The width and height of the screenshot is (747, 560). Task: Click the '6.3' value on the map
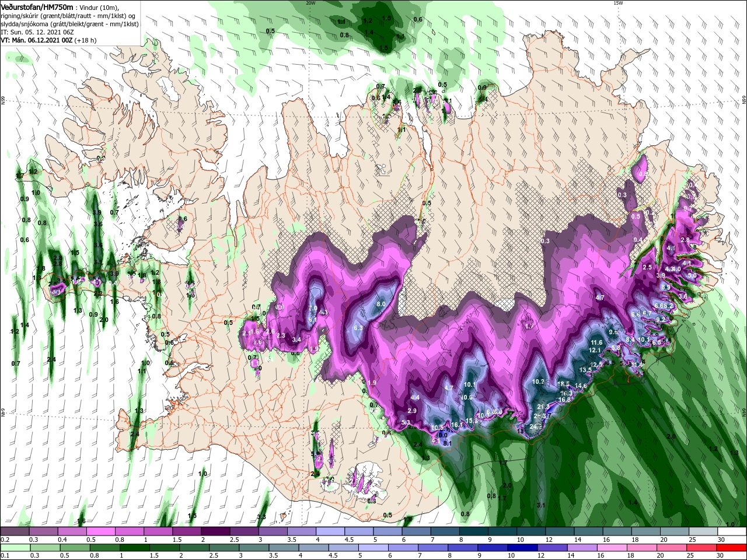coord(358,328)
